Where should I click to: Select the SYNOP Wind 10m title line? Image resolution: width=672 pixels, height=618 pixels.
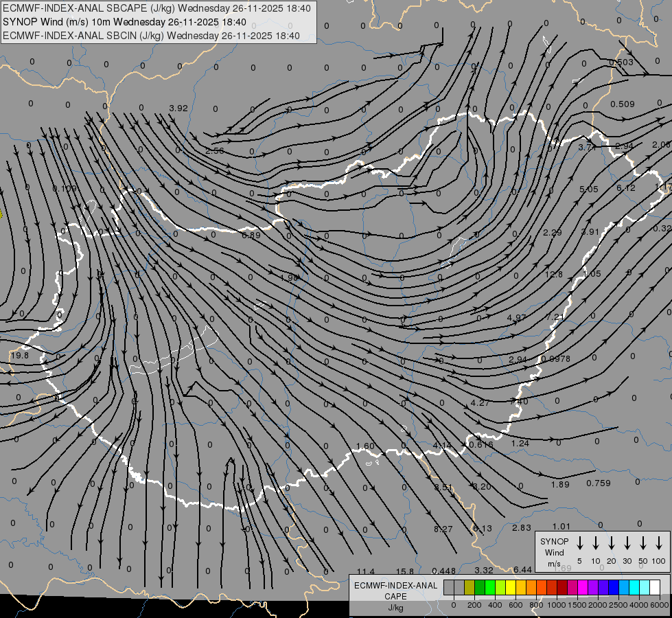point(124,22)
